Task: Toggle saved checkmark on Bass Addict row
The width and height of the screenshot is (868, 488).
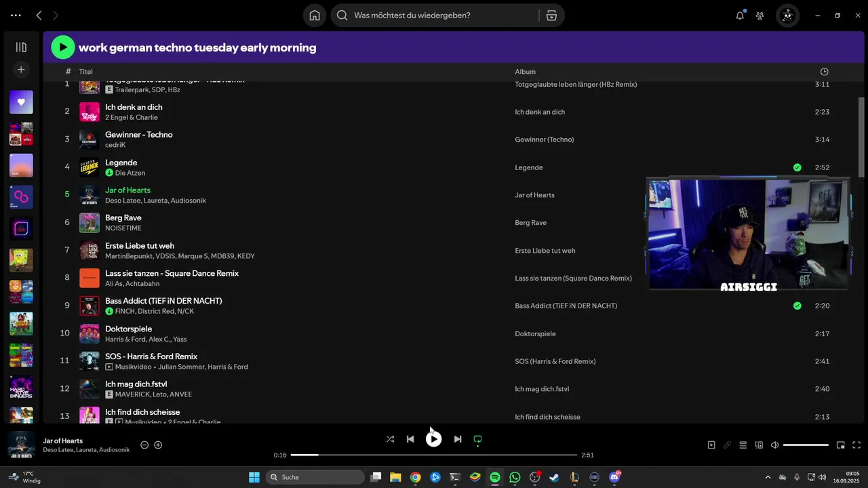Action: (797, 306)
